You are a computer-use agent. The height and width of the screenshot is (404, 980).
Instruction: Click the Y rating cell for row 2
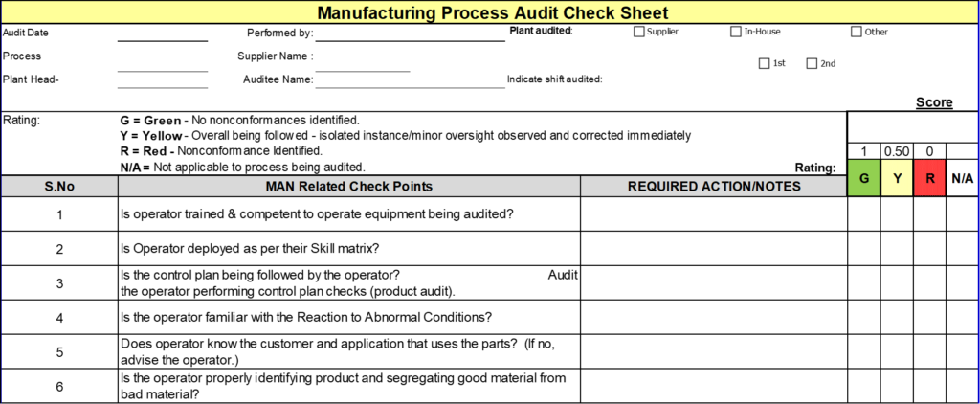897,249
